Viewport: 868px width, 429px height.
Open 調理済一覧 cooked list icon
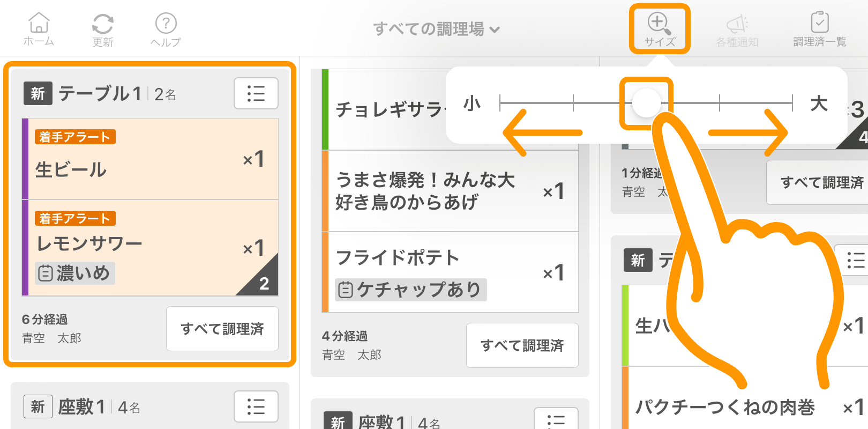pos(819,29)
